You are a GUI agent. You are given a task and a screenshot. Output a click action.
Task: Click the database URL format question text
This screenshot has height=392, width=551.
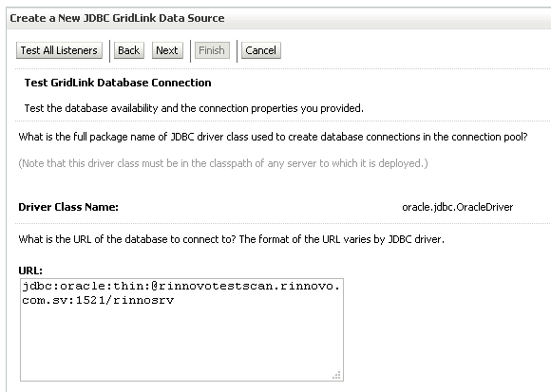point(231,239)
